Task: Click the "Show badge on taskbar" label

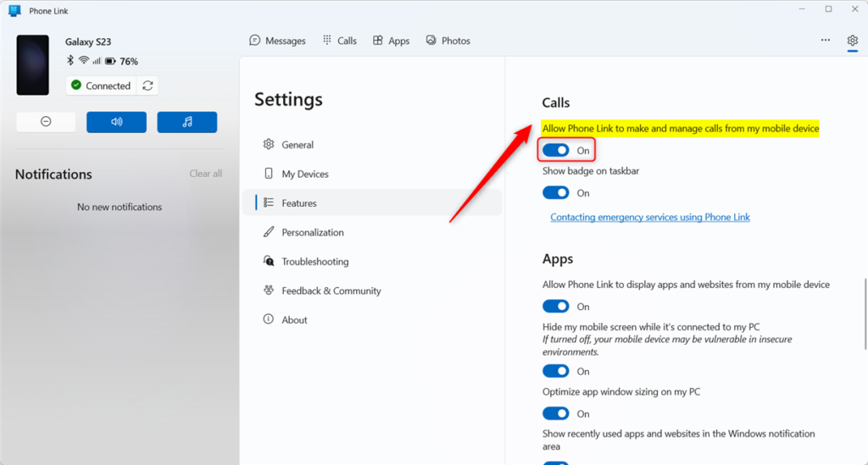Action: (591, 171)
